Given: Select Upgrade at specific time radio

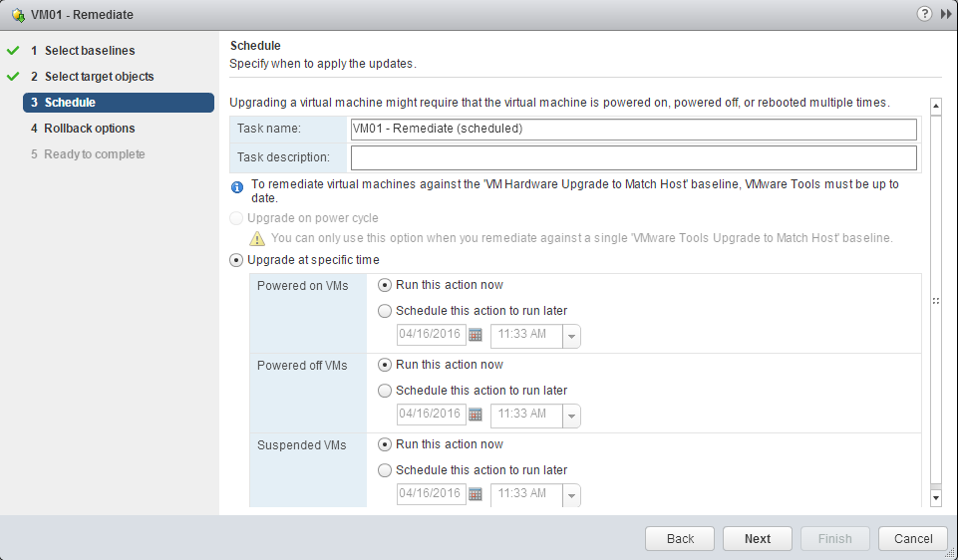Looking at the screenshot, I should 236,260.
